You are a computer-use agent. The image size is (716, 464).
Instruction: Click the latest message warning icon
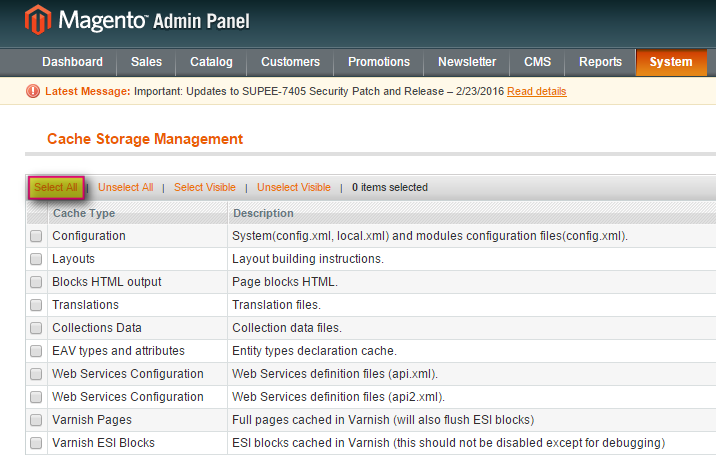(x=34, y=91)
